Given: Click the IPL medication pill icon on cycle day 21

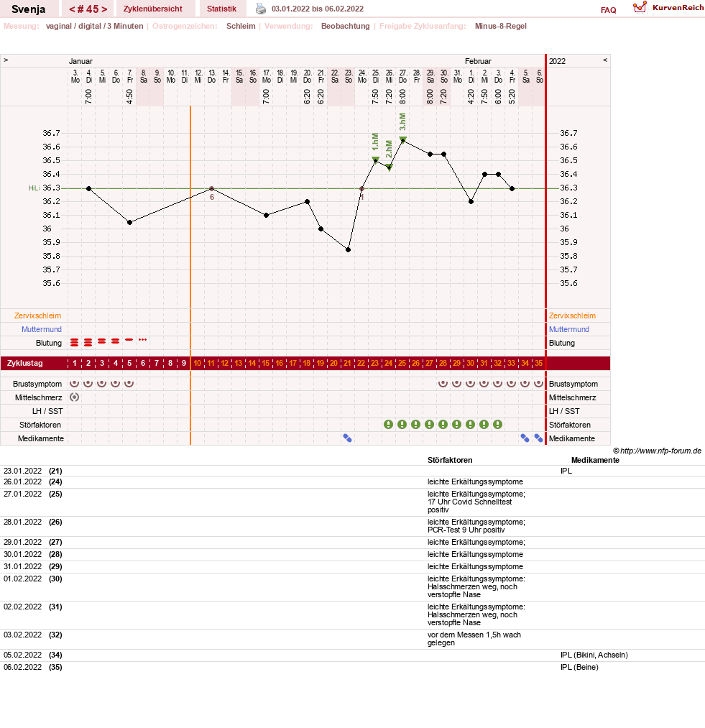Looking at the screenshot, I should 347,438.
